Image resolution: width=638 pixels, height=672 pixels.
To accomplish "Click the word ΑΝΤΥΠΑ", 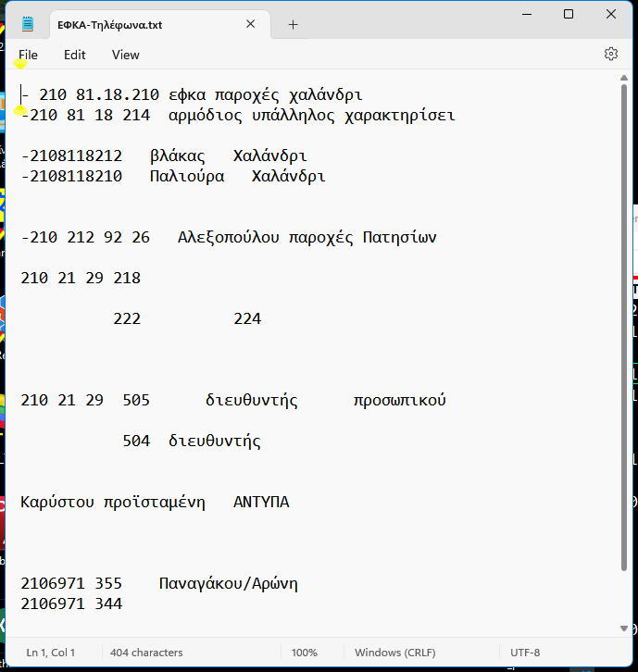I will [261, 502].
